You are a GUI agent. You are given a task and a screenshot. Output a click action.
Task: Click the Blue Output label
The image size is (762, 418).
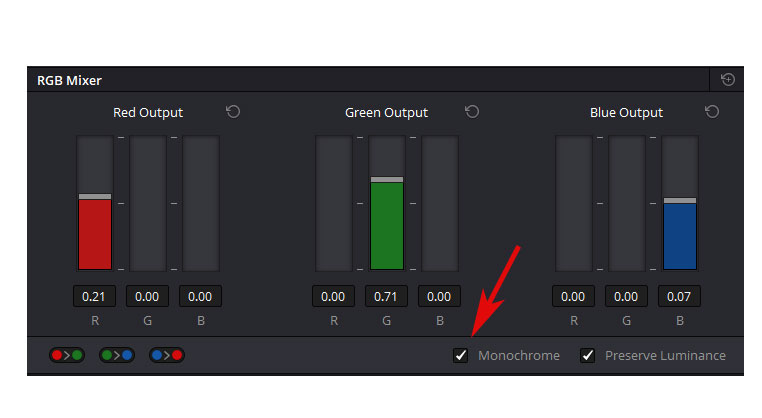coord(626,113)
